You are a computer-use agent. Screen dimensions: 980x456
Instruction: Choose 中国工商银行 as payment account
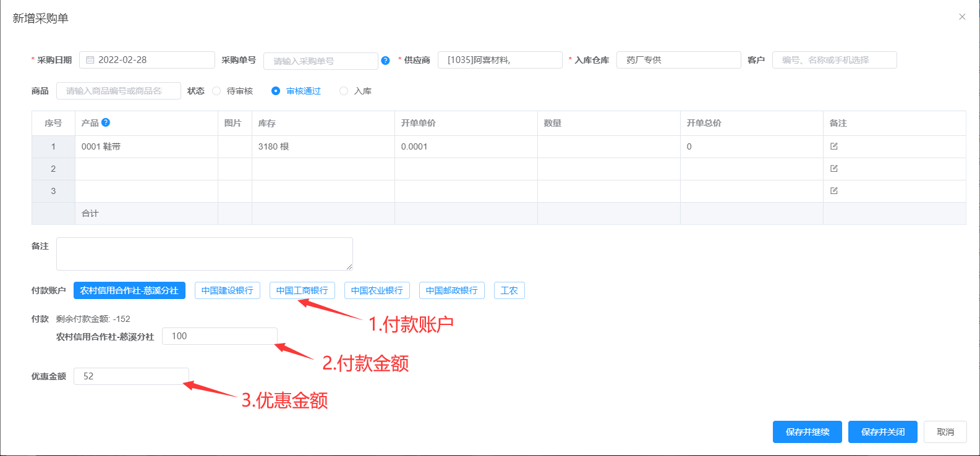pyautogui.click(x=302, y=290)
